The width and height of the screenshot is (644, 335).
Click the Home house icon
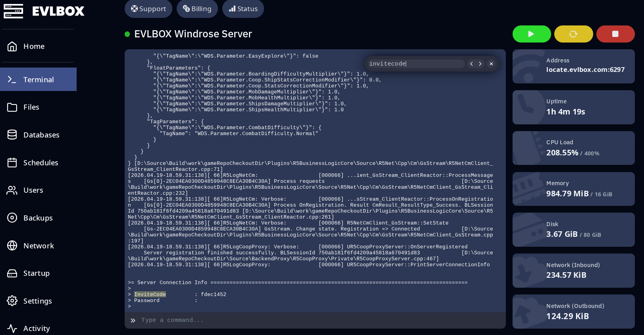[x=12, y=46]
